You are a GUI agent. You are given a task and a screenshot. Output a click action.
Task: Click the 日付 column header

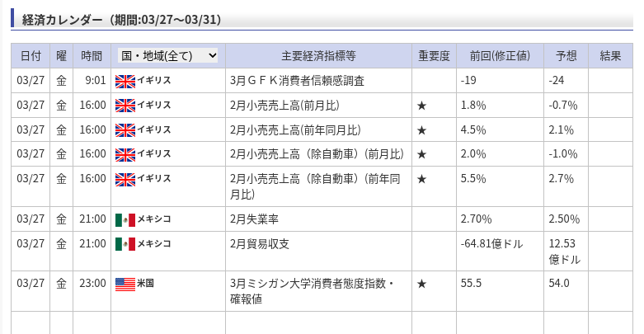click(x=31, y=56)
